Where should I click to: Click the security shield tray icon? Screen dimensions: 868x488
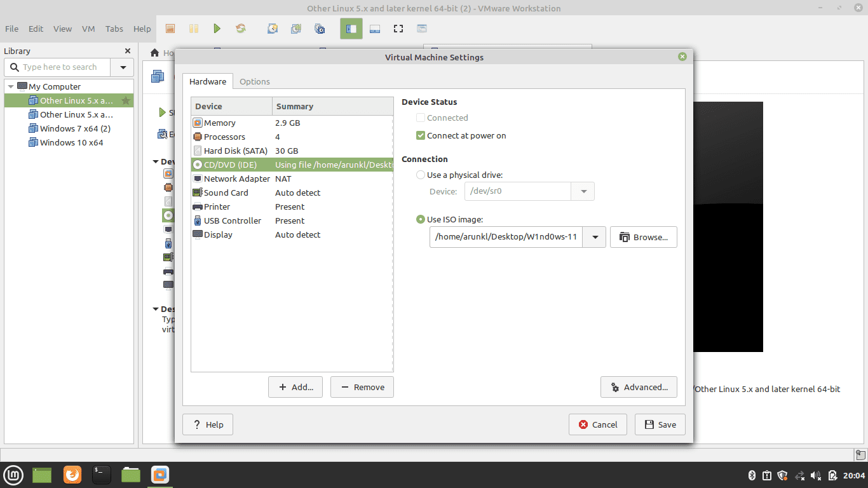pos(783,475)
